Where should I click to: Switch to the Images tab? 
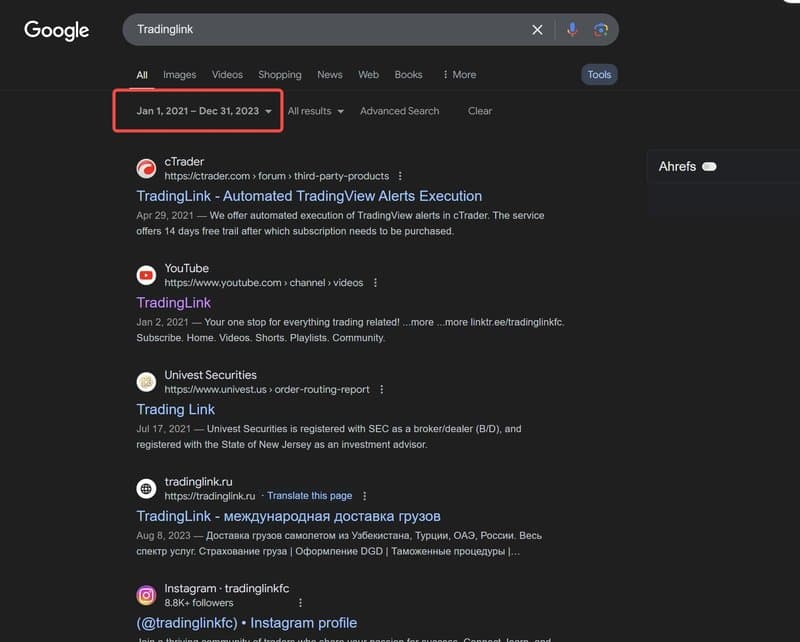click(180, 74)
